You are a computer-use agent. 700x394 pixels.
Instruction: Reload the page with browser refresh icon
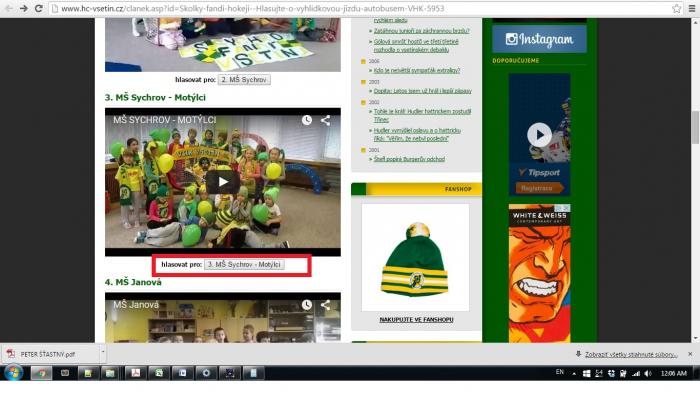tap(38, 8)
